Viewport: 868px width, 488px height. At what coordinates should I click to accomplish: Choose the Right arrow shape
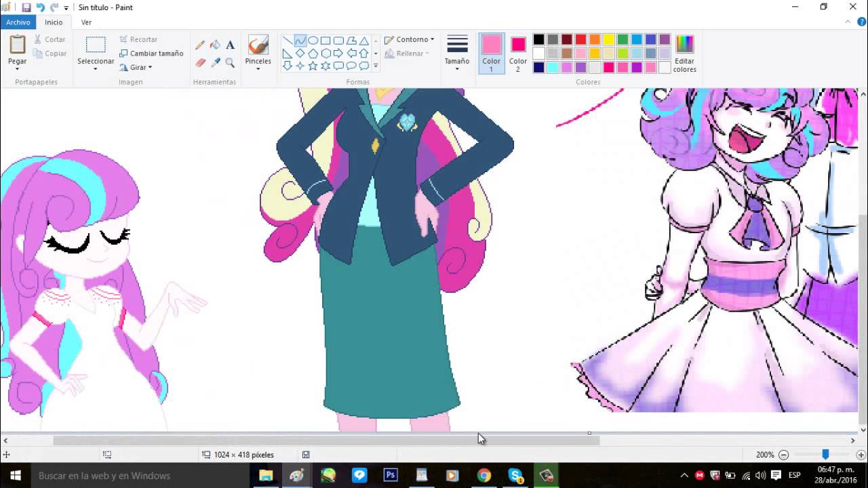(x=338, y=54)
